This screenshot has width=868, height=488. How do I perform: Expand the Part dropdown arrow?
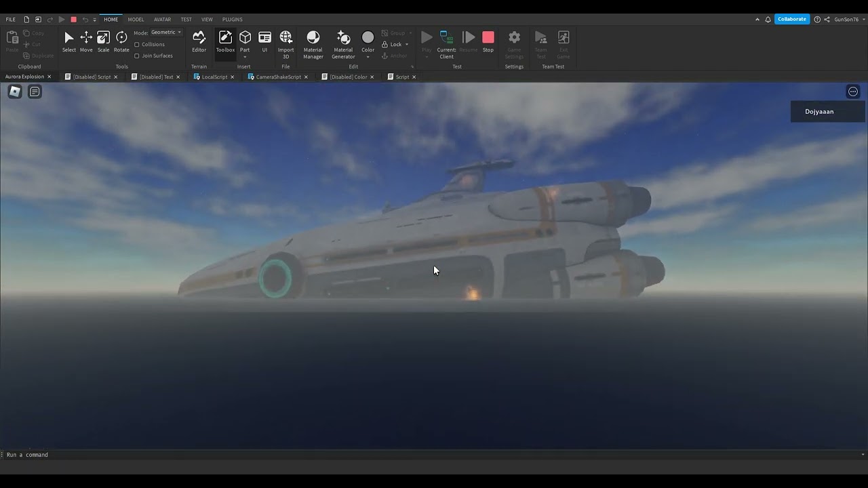pos(245,57)
